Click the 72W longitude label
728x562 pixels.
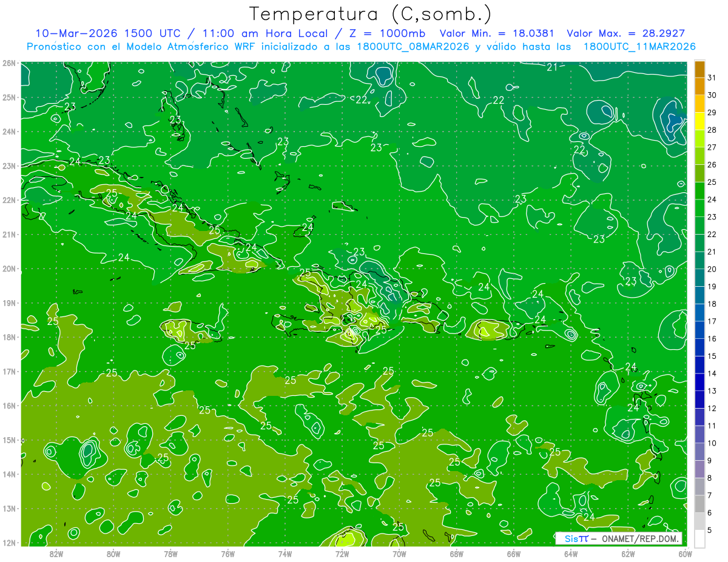tap(342, 554)
